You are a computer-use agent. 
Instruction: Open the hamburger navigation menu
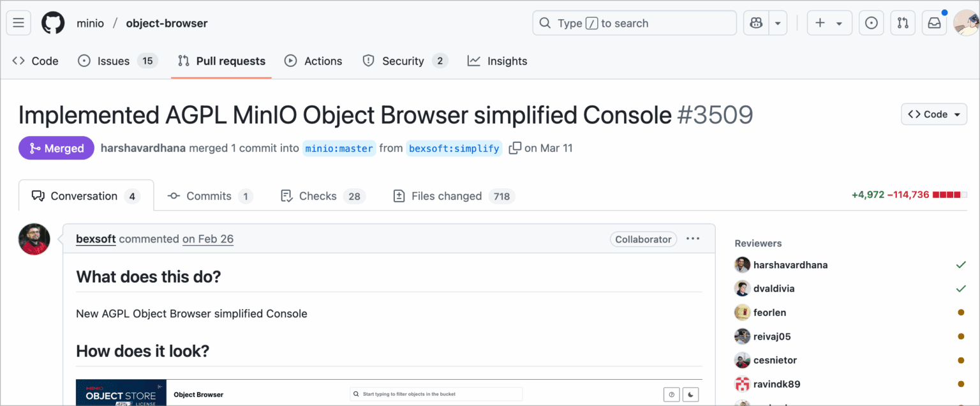pyautogui.click(x=19, y=23)
